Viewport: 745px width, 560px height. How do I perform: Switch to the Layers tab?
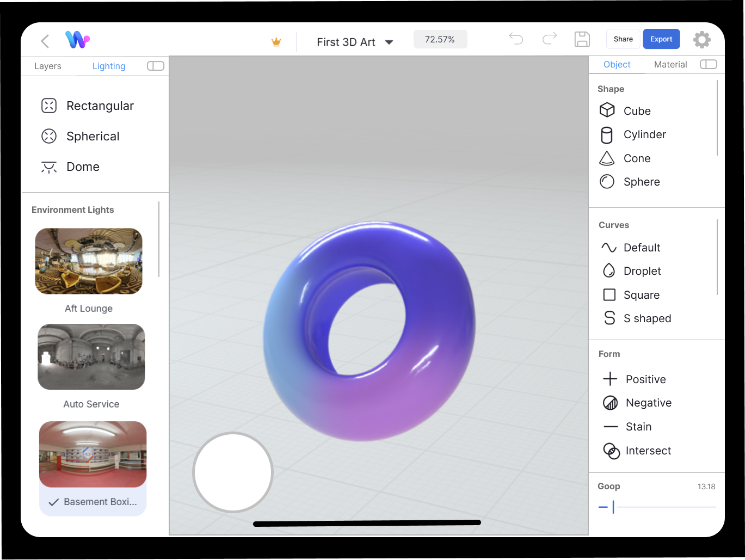[48, 66]
